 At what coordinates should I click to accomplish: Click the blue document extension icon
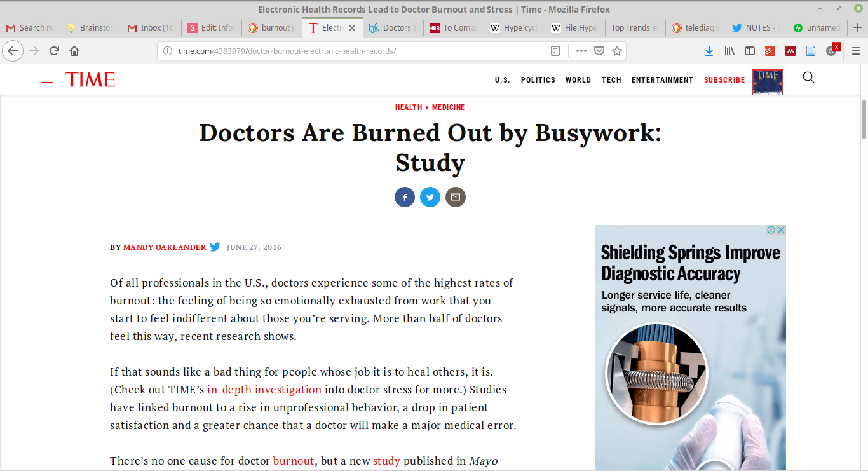810,51
